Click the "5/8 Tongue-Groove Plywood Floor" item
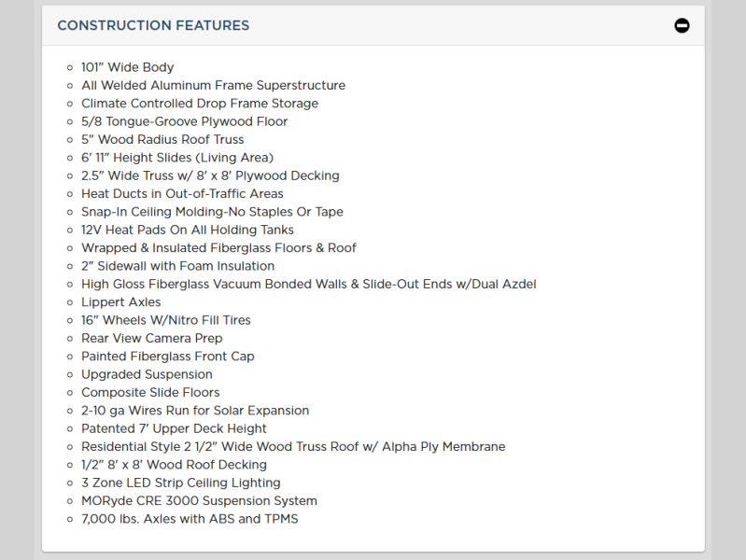The width and height of the screenshot is (746, 560). coord(184,121)
